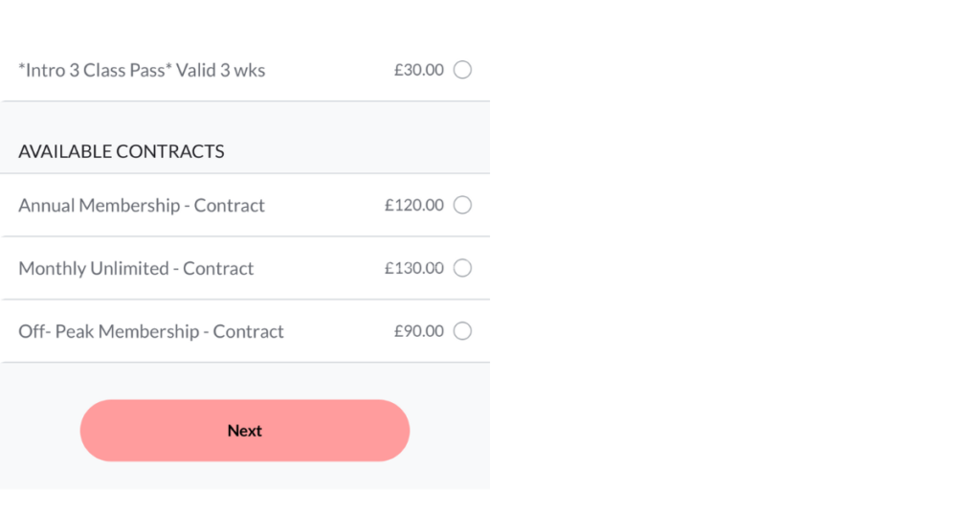Click the AVAILABLE CONTRACTS section heading
Viewport: 980px width, 515px height.
(x=122, y=151)
